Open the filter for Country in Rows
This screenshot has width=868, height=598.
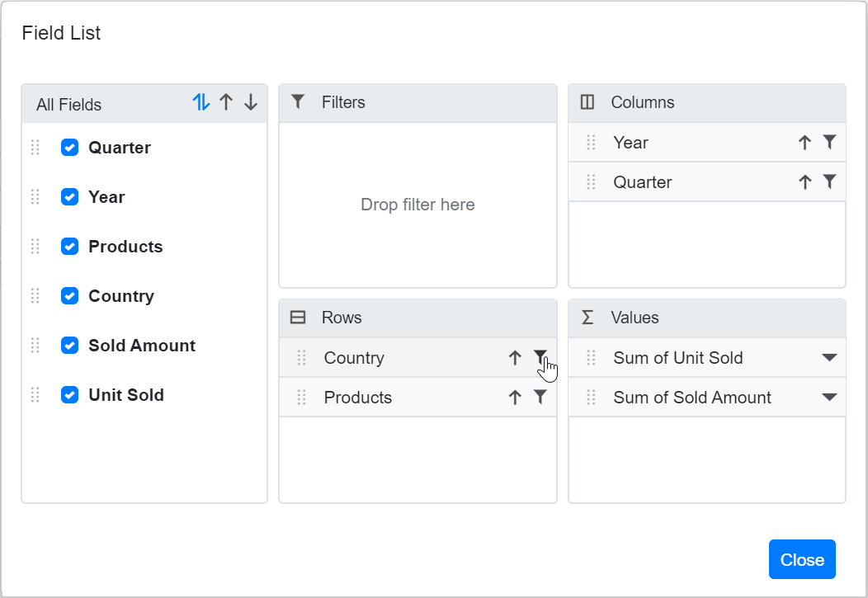tap(540, 358)
